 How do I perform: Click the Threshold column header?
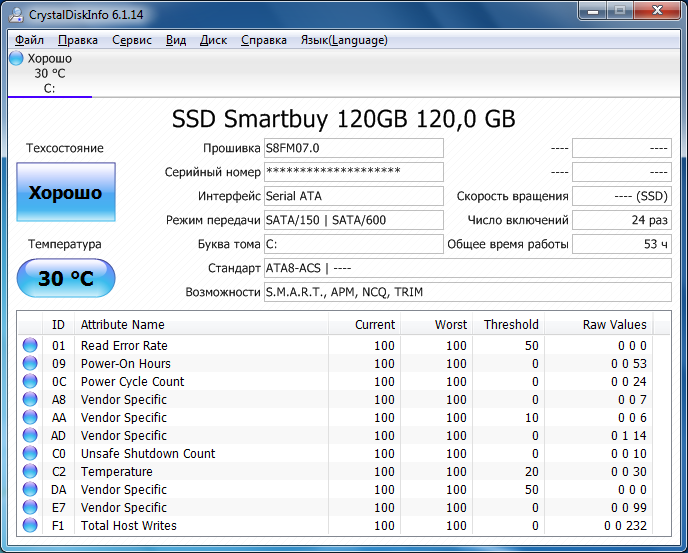coord(509,324)
